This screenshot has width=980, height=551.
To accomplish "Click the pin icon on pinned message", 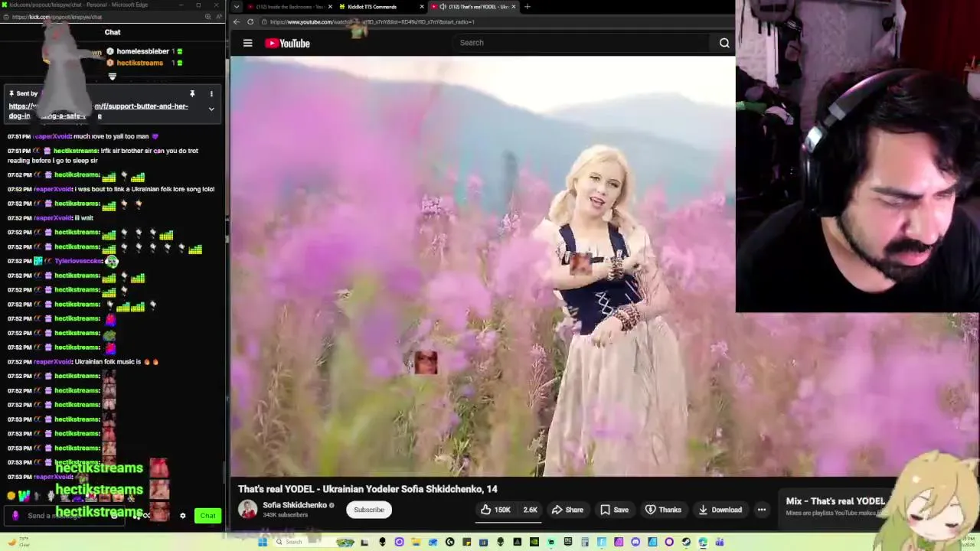I will click(x=192, y=94).
